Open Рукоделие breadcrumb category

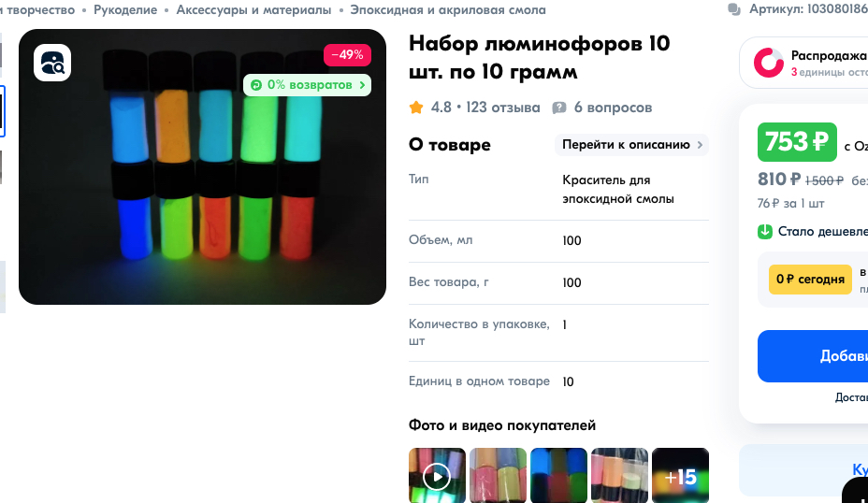pos(125,10)
